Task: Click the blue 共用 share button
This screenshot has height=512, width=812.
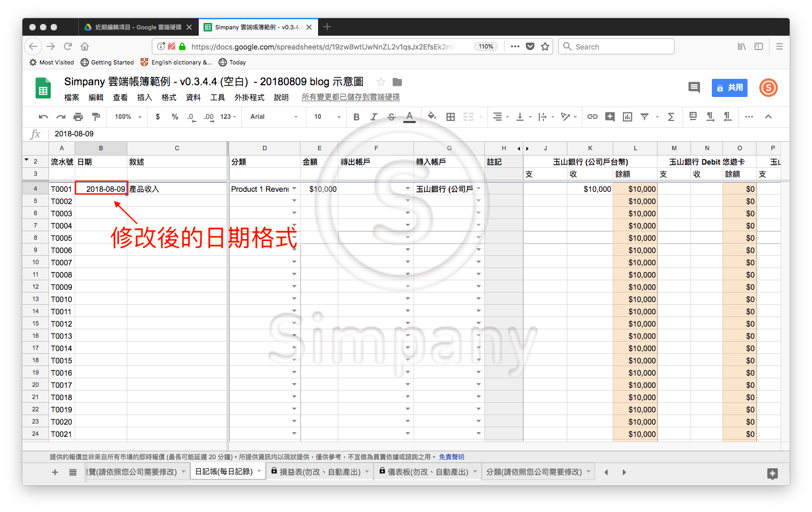Action: point(729,87)
